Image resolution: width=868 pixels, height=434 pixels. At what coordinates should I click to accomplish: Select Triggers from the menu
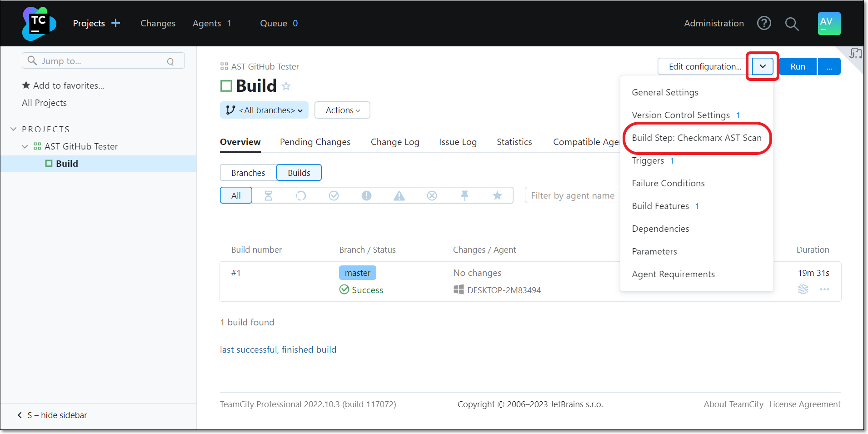tap(648, 160)
